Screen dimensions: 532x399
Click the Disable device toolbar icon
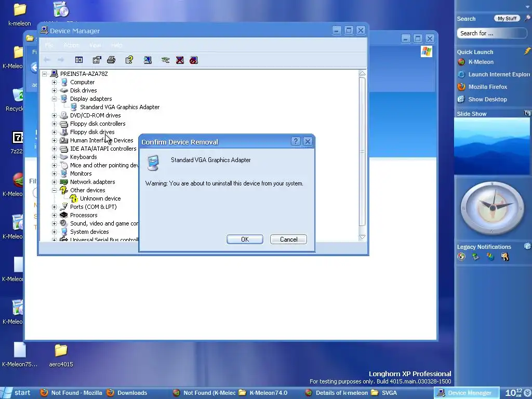click(194, 60)
